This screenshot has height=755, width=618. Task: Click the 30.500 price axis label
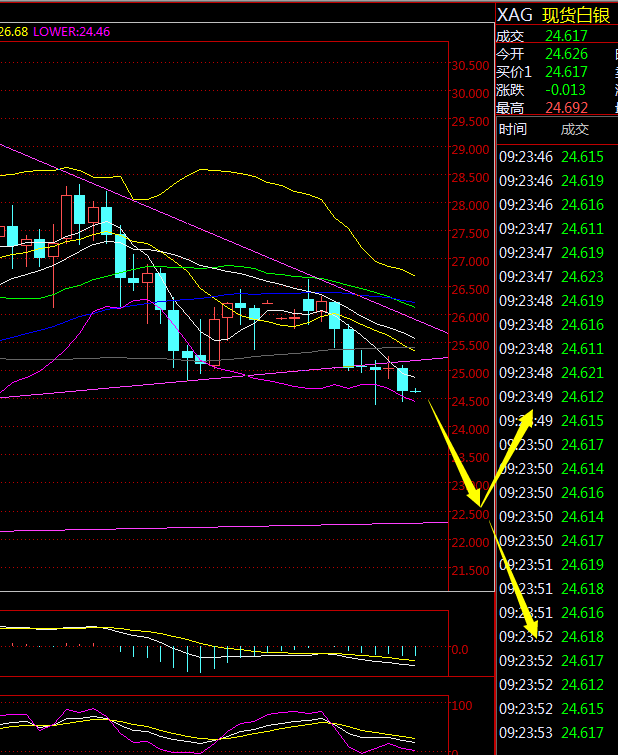click(470, 66)
